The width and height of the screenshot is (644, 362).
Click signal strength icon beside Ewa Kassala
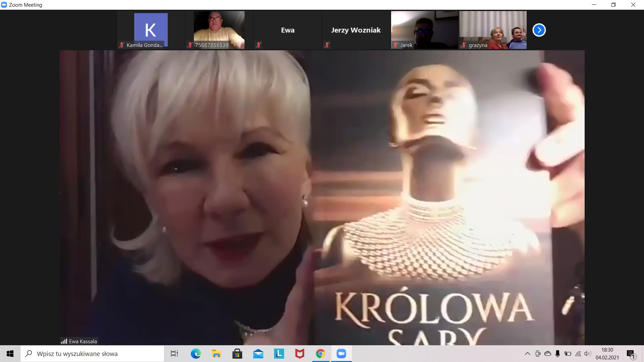click(64, 341)
